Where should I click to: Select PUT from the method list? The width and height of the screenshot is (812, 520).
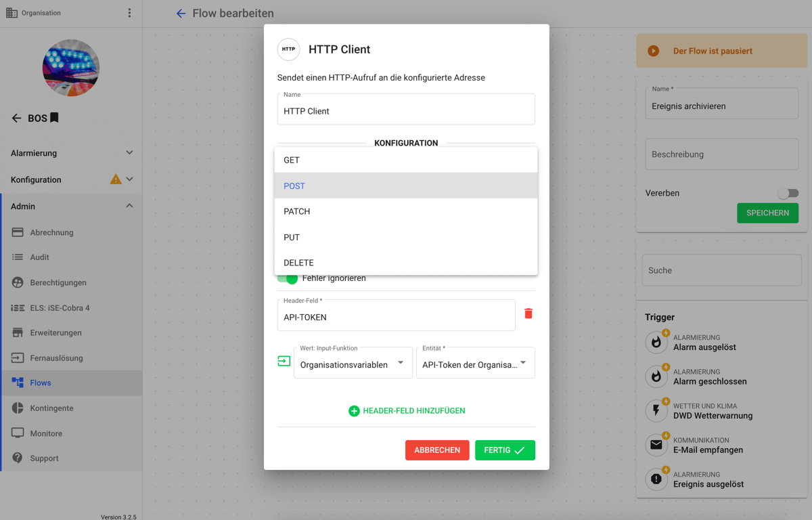406,237
